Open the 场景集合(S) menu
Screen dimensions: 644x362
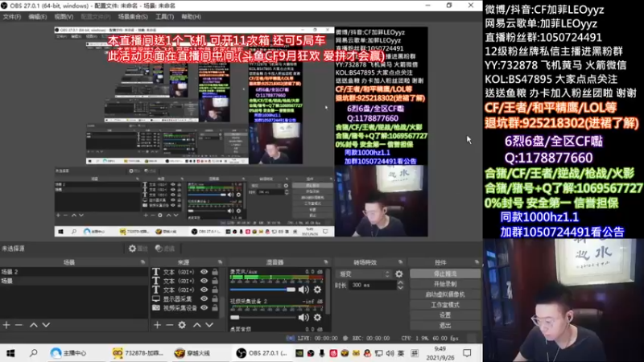tap(133, 17)
